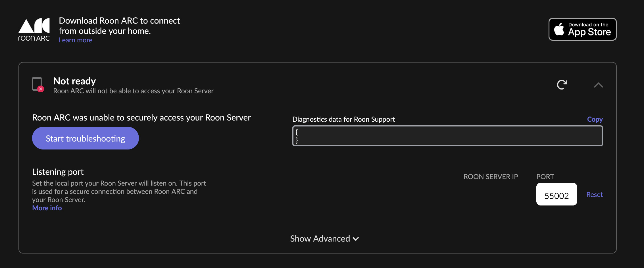Screen dimensions: 644x268
Task: Open the Learn more link
Action: [76, 40]
